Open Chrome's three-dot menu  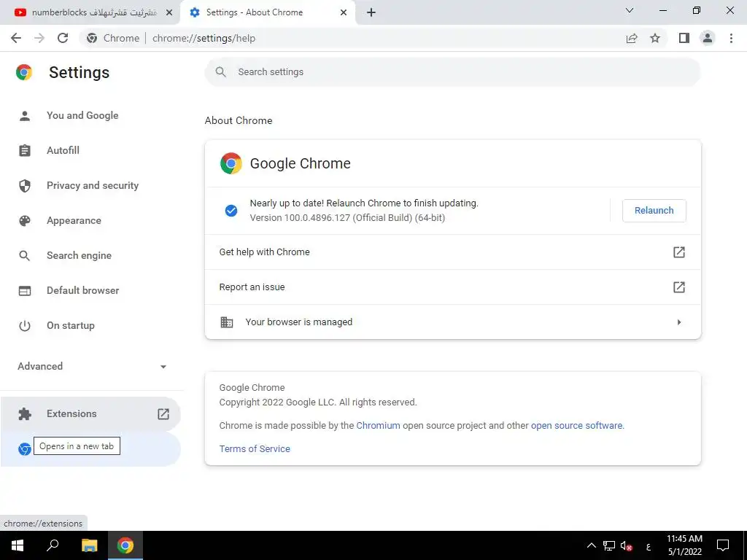coord(731,38)
